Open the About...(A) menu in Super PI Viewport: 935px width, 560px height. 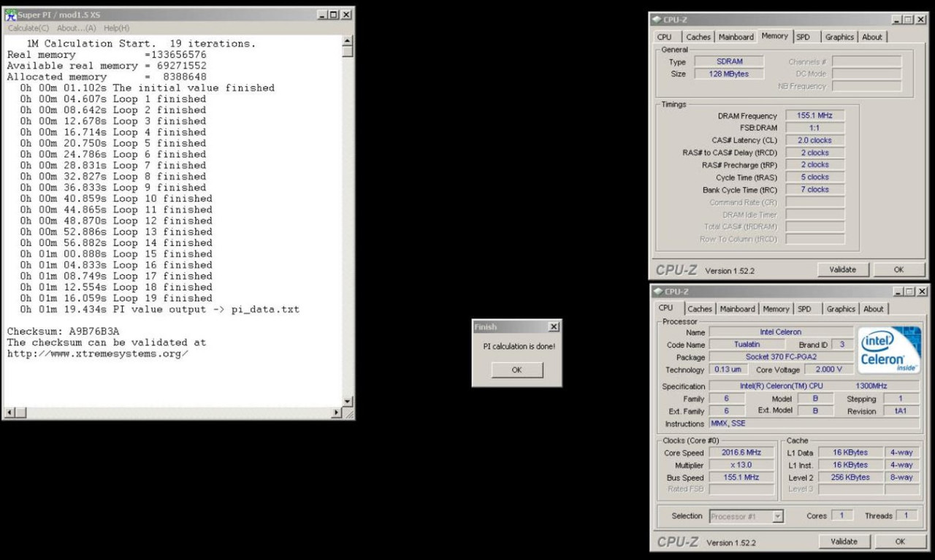(77, 28)
